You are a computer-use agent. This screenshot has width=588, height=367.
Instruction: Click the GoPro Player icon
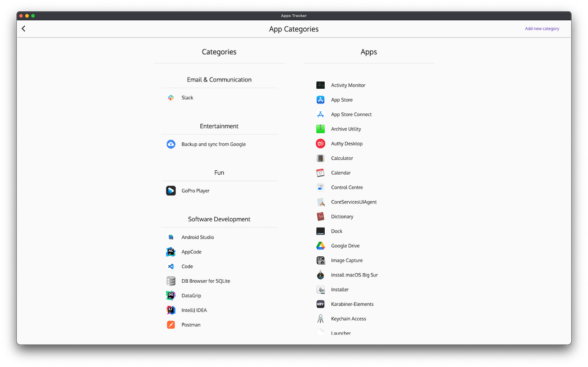click(x=171, y=191)
